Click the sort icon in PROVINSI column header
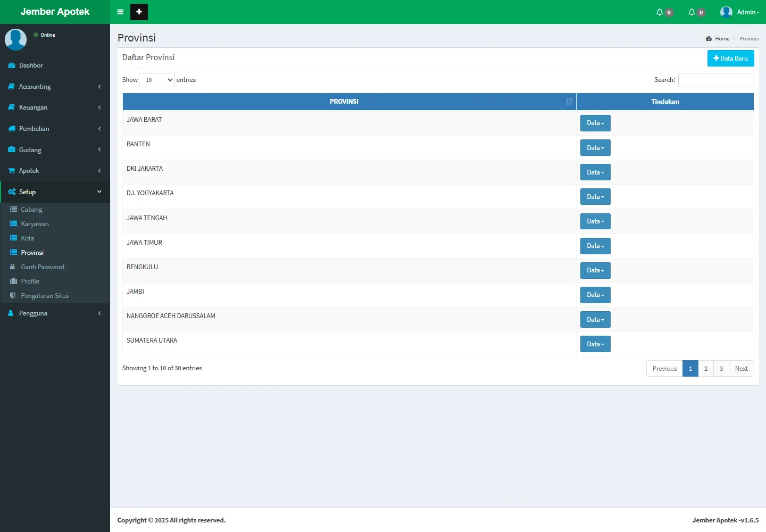This screenshot has height=532, width=766. click(x=569, y=102)
